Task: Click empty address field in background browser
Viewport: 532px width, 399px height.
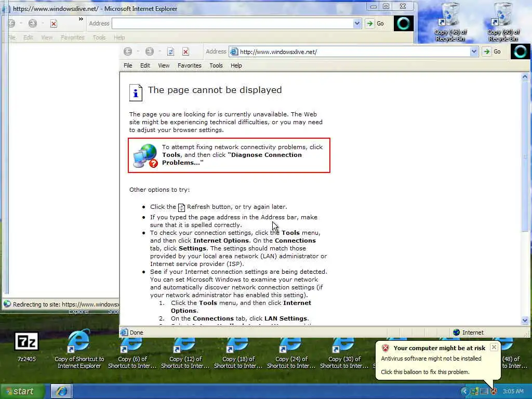Action: (x=232, y=23)
